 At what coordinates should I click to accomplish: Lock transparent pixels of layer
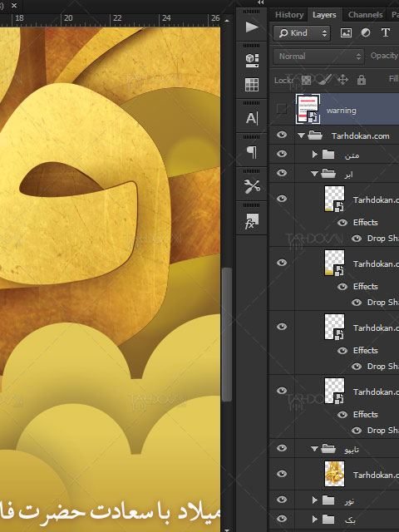pyautogui.click(x=306, y=80)
